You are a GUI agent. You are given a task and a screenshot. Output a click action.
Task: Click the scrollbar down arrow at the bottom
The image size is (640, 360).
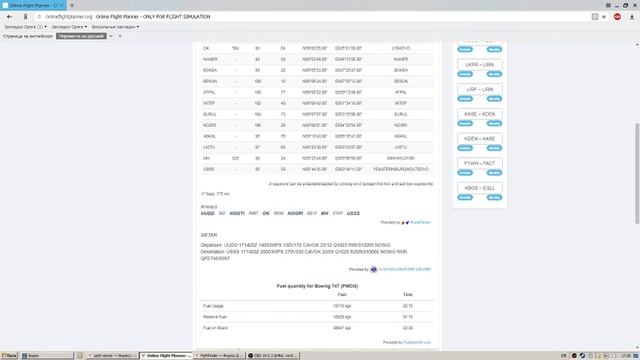(x=637, y=348)
